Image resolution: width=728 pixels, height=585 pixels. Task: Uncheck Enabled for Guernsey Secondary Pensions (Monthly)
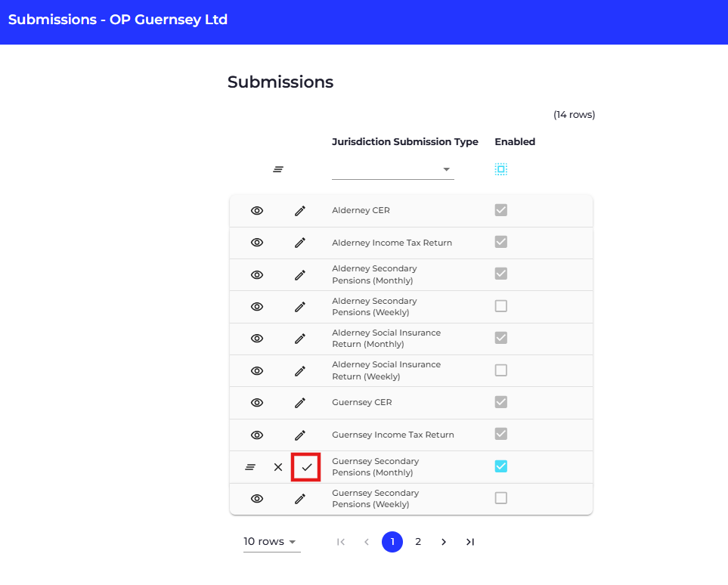tap(501, 466)
